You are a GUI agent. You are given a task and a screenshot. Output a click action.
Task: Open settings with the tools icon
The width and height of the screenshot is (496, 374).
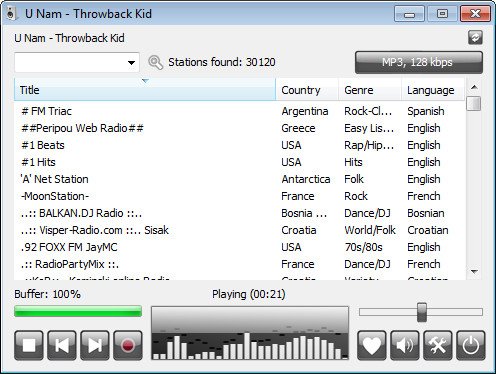point(438,345)
